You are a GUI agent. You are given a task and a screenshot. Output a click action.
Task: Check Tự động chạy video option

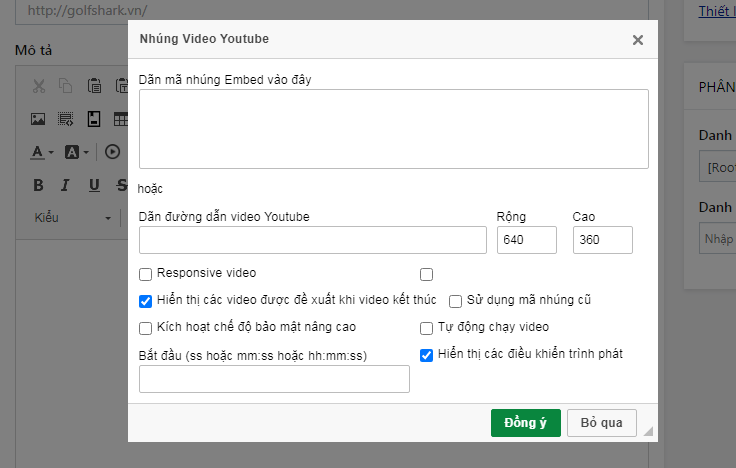(427, 328)
